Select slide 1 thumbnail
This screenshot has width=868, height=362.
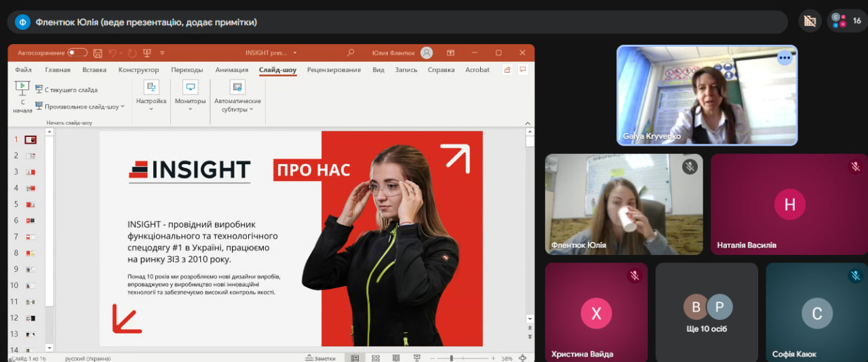pyautogui.click(x=31, y=140)
